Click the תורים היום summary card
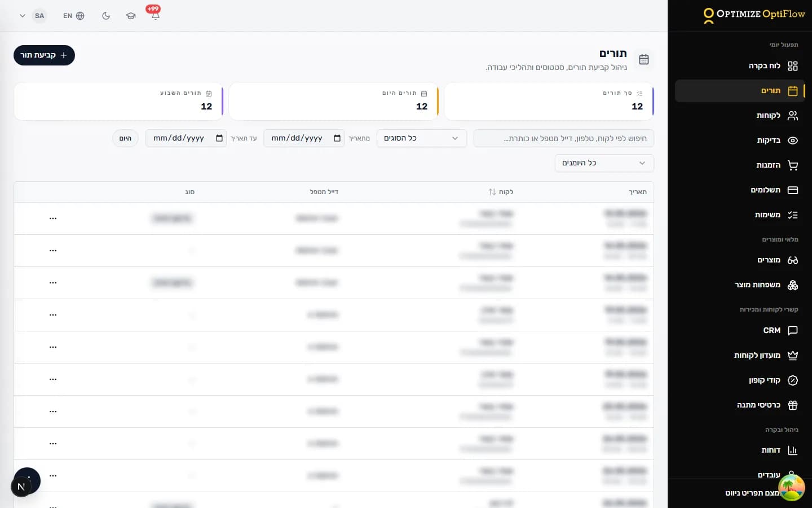Viewport: 812px width, 508px height. pyautogui.click(x=334, y=102)
